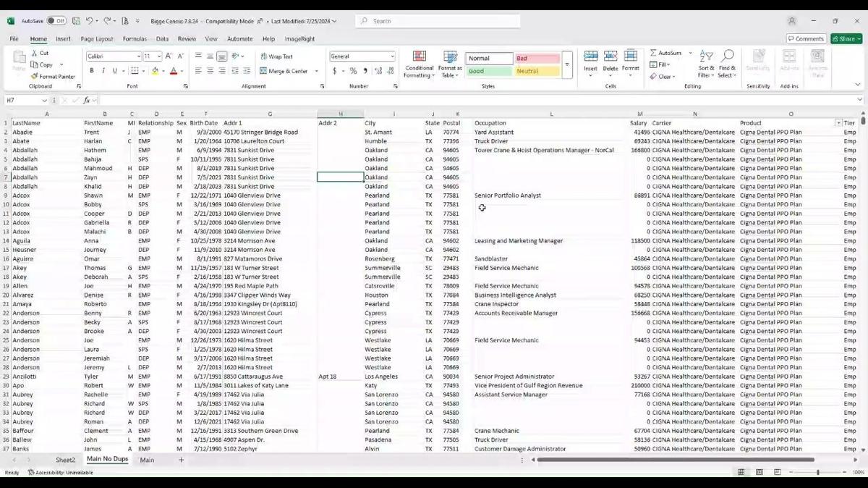Image resolution: width=868 pixels, height=488 pixels.
Task: Click the Copy icon in Clipboard group
Action: [34, 64]
